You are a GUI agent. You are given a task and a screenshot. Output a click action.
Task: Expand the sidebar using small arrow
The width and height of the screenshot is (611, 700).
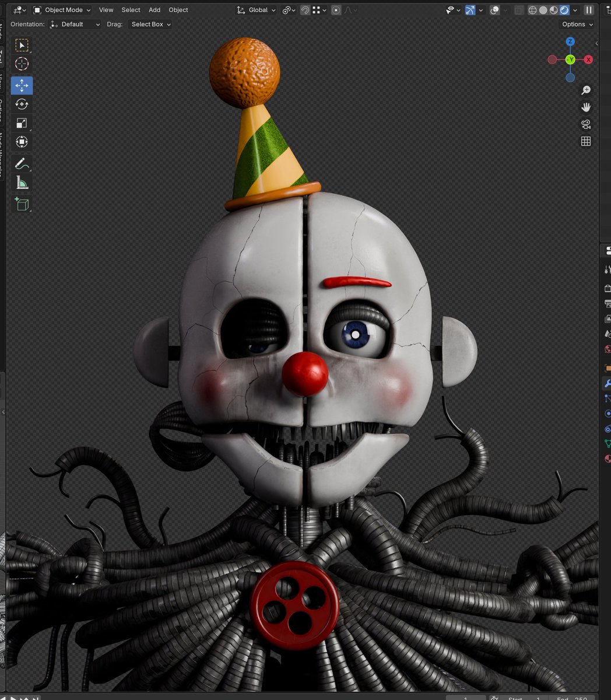pos(596,44)
